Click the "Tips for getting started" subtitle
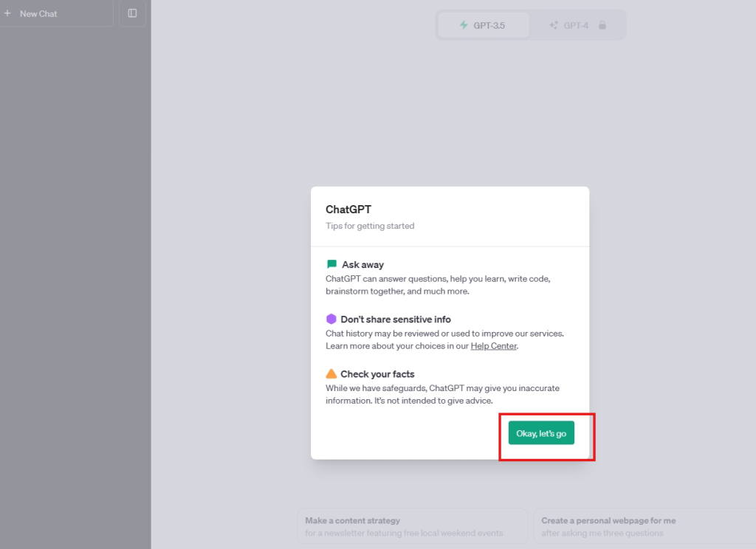 (x=370, y=226)
